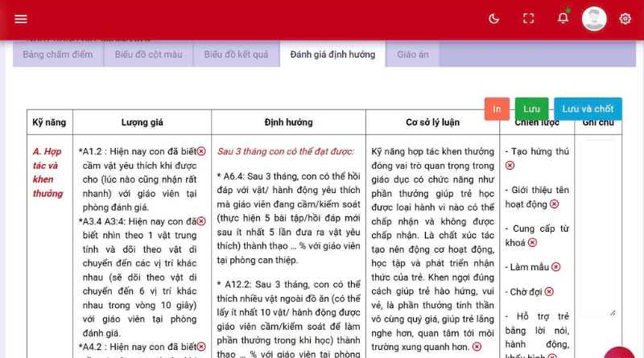644x358 pixels.
Task: Click the Lưu save button
Action: pos(531,109)
